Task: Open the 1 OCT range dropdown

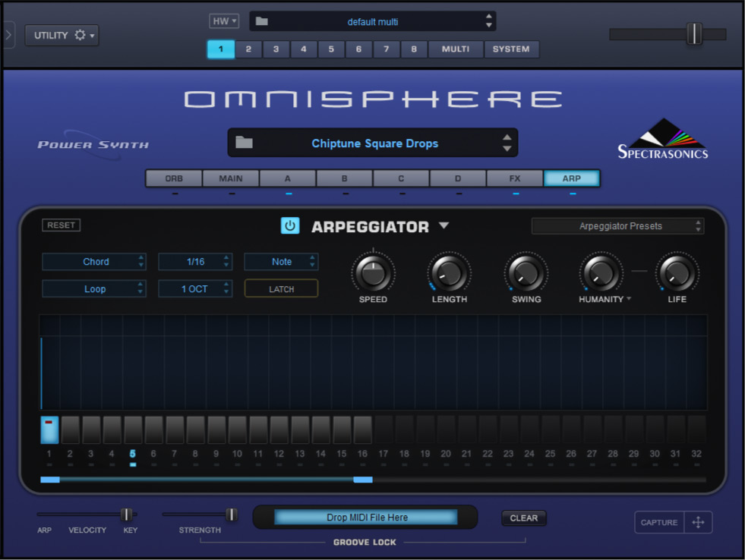Action: (x=195, y=288)
